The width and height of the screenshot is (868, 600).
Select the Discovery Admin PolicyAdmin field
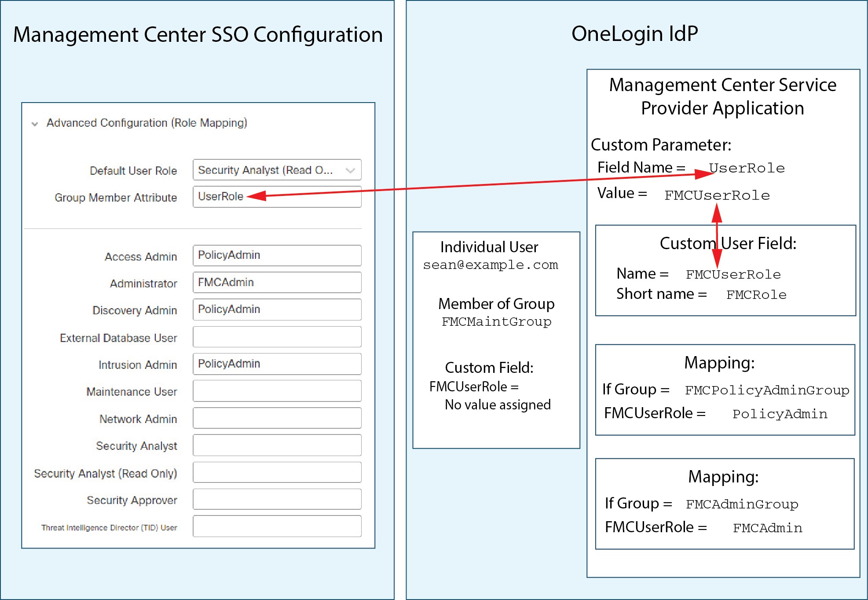point(277,309)
